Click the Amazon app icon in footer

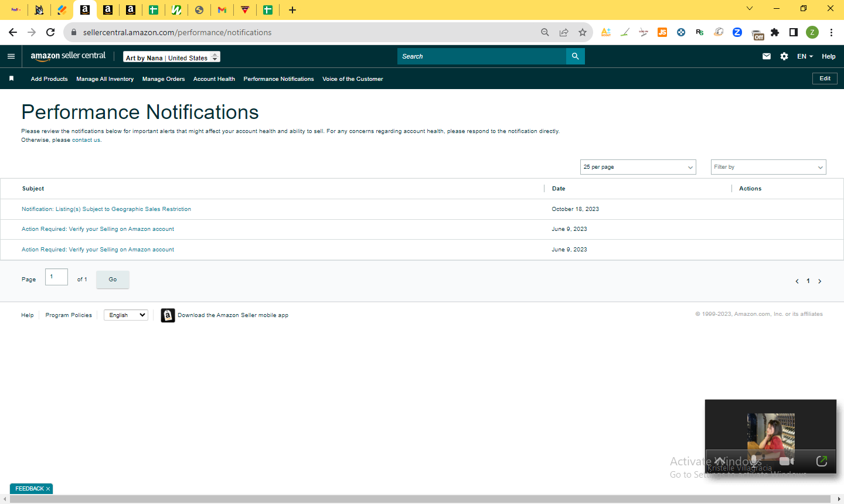168,315
